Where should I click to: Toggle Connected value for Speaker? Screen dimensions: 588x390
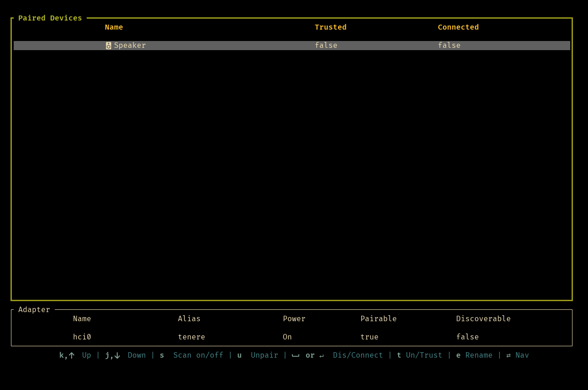click(x=449, y=46)
